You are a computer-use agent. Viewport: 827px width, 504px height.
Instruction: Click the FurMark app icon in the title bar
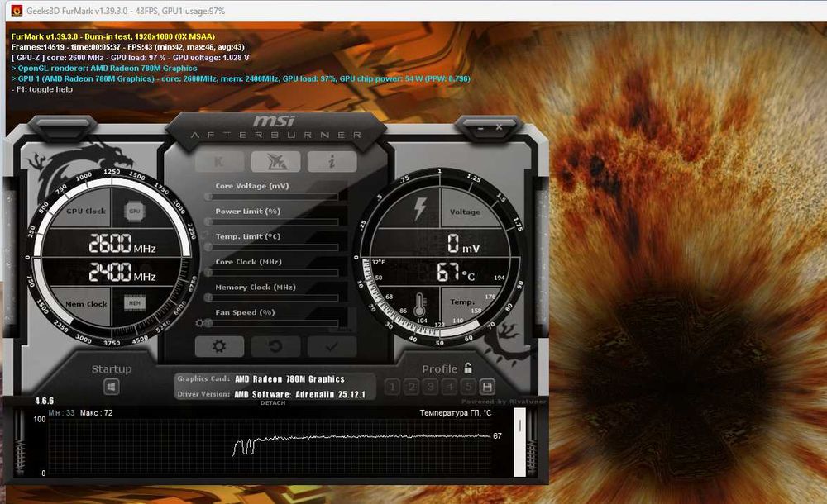17,10
